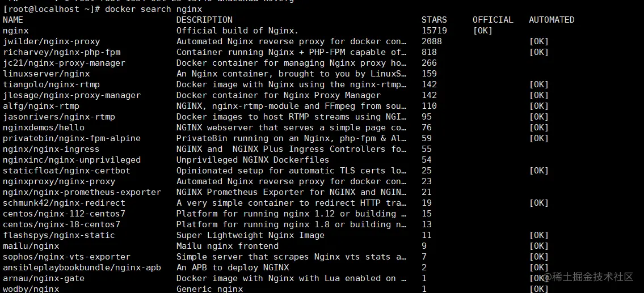Screen dimensions: 644x293
Task: Click the 266 stars value
Action: pos(429,63)
